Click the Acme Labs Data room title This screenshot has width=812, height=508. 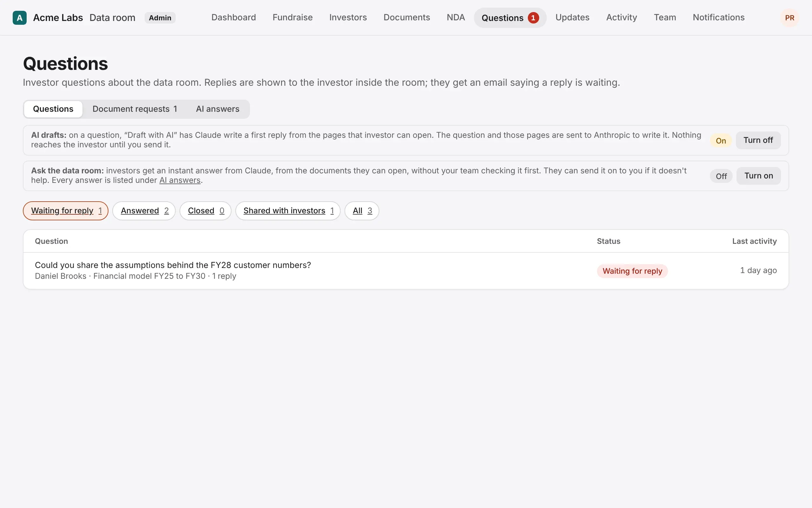tap(84, 18)
